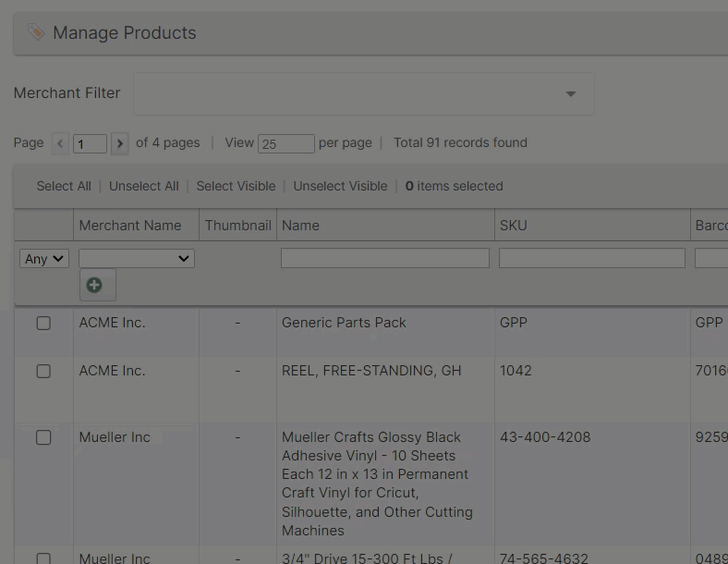728x564 pixels.
Task: Click the Name column filter field
Action: (384, 259)
